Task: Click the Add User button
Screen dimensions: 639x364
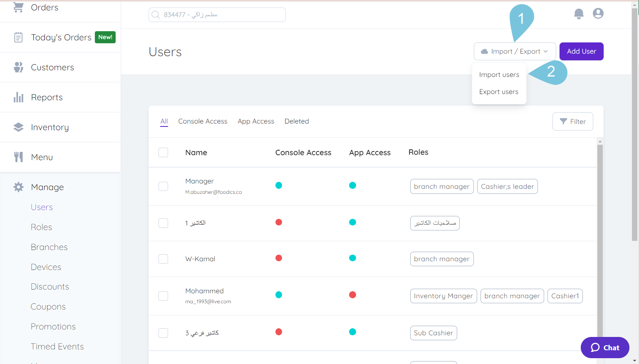Action: [581, 51]
